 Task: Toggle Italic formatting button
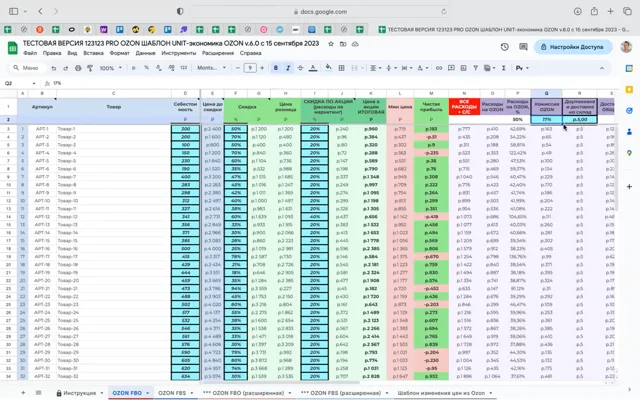[288, 68]
